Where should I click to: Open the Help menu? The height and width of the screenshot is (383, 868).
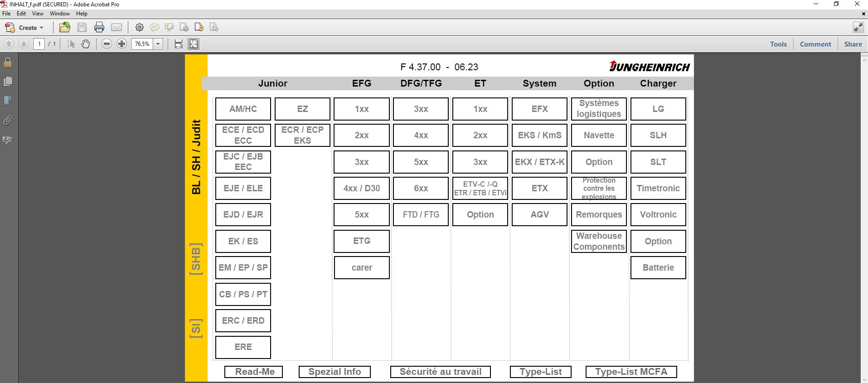coord(82,14)
